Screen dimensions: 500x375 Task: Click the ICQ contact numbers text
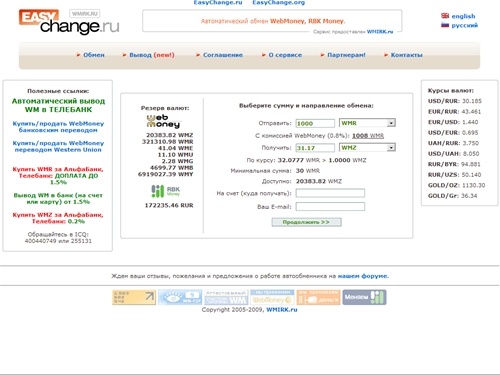coord(58,238)
